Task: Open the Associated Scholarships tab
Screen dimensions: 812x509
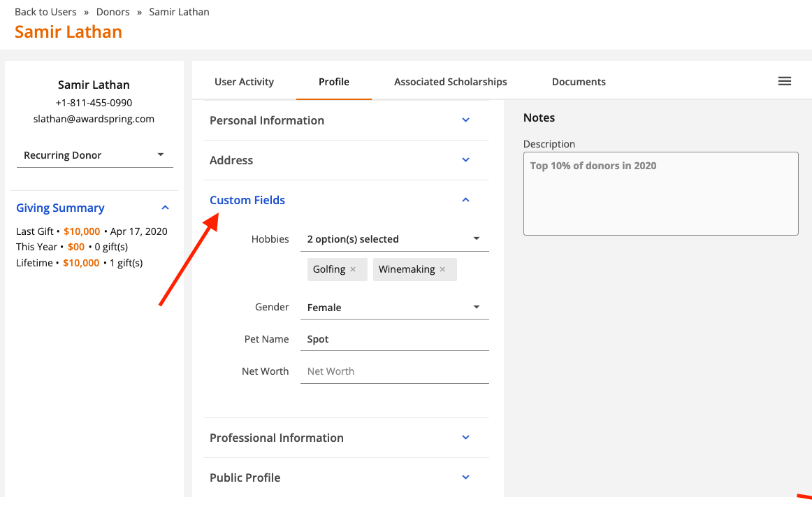Action: pos(450,81)
